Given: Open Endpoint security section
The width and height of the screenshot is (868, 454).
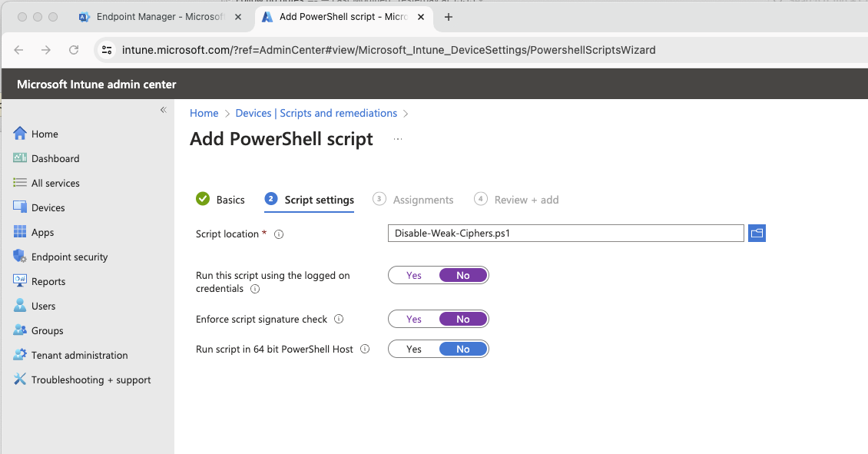Looking at the screenshot, I should pos(61,257).
